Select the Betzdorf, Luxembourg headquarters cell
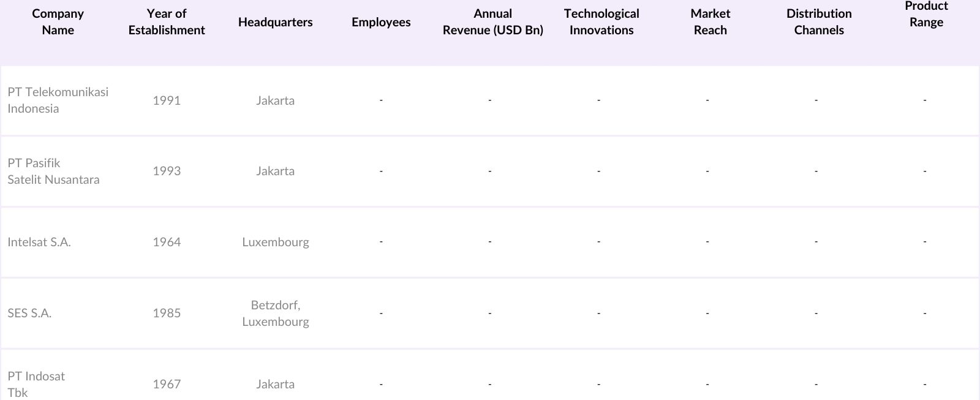This screenshot has width=980, height=400. tap(275, 313)
